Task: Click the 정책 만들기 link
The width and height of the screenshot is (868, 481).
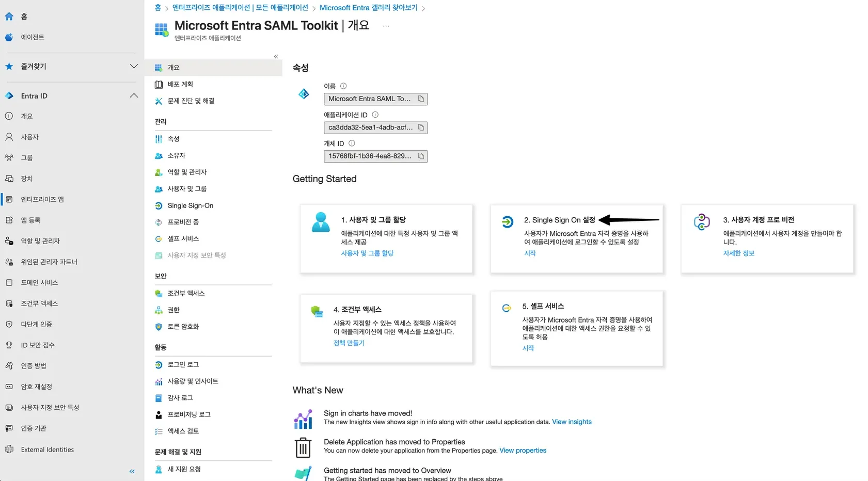Action: (x=349, y=343)
